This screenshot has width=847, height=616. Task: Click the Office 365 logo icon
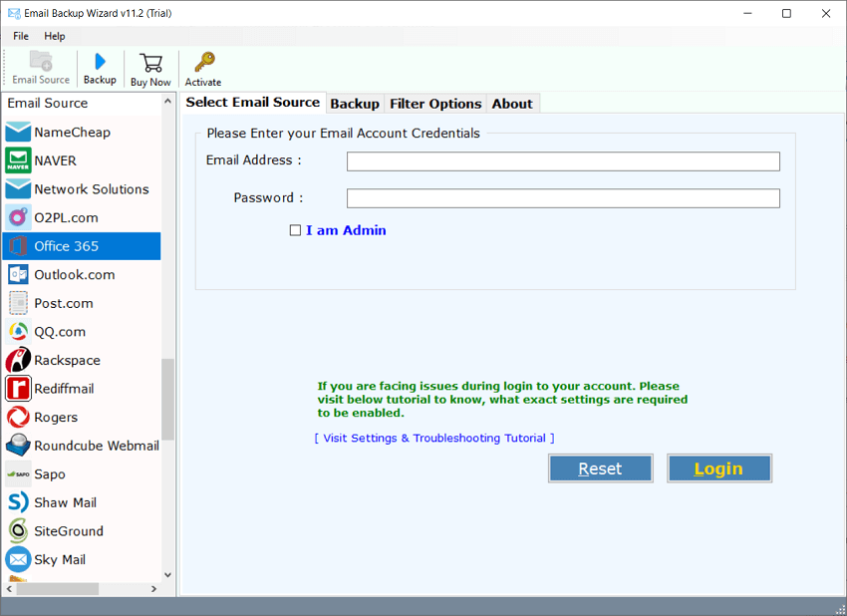[18, 246]
